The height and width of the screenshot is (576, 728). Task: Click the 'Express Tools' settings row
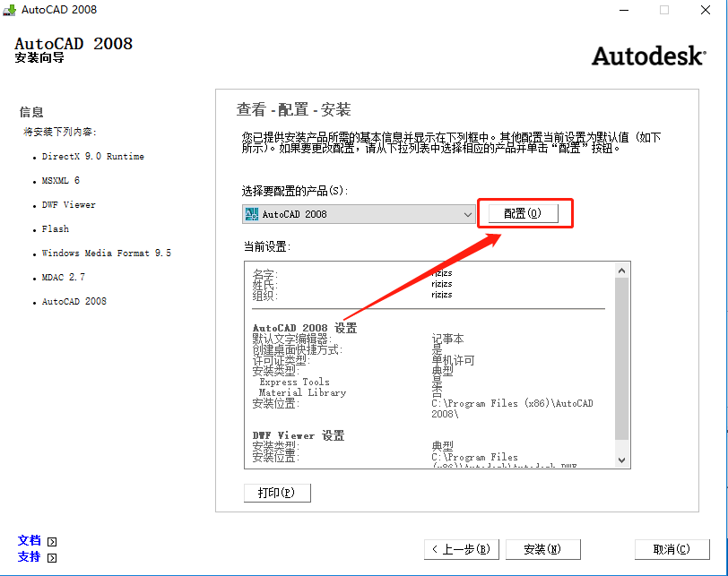294,382
